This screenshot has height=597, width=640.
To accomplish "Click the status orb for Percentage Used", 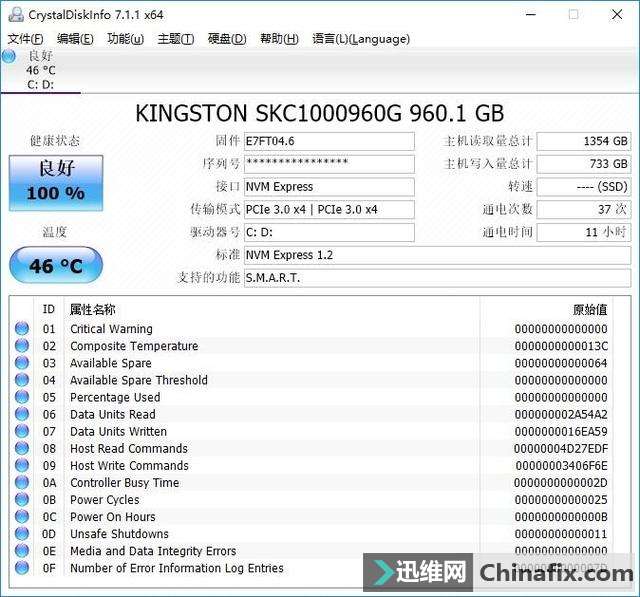I will point(22,397).
